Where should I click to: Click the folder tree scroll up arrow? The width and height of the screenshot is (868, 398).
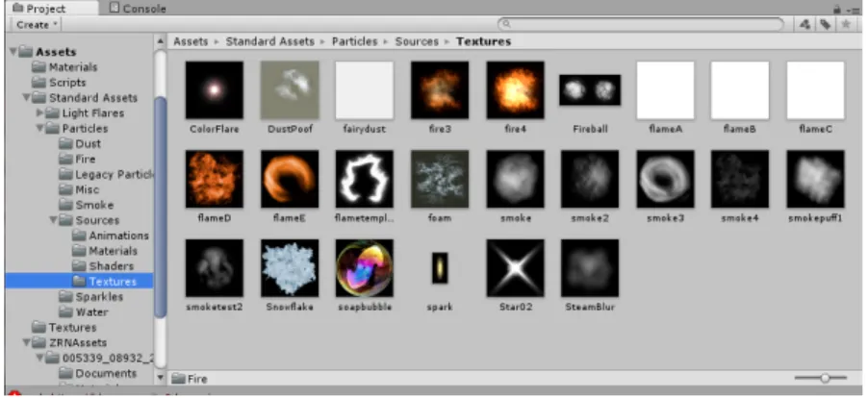pos(161,41)
